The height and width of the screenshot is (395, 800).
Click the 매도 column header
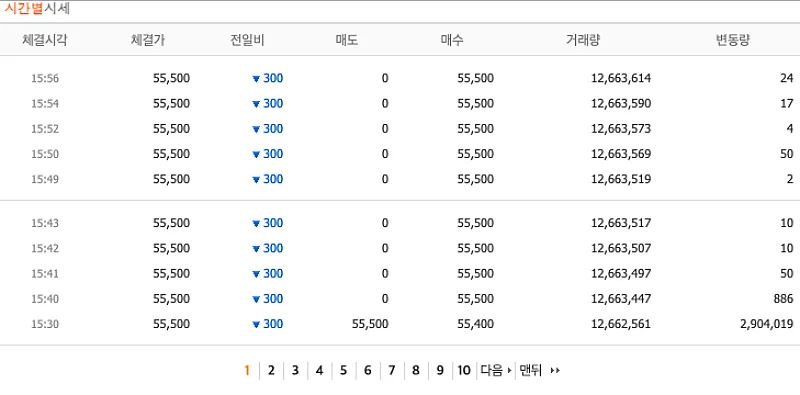[x=347, y=40]
